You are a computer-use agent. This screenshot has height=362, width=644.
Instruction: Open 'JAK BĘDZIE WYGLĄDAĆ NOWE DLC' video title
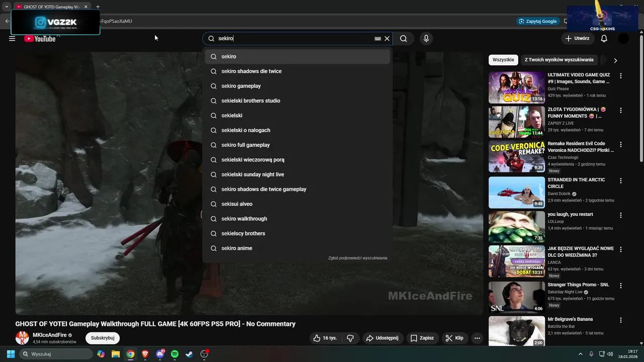click(x=581, y=252)
